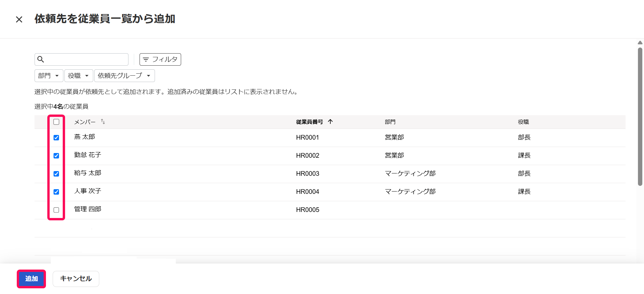Click the magnifier search icon
Image resolution: width=644 pixels, height=294 pixels.
tap(41, 59)
